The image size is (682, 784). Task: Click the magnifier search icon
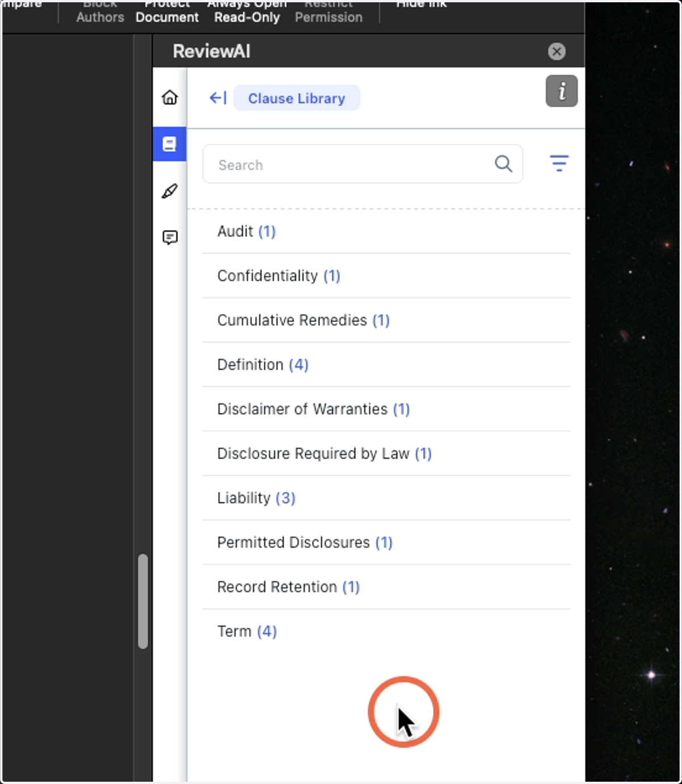504,164
